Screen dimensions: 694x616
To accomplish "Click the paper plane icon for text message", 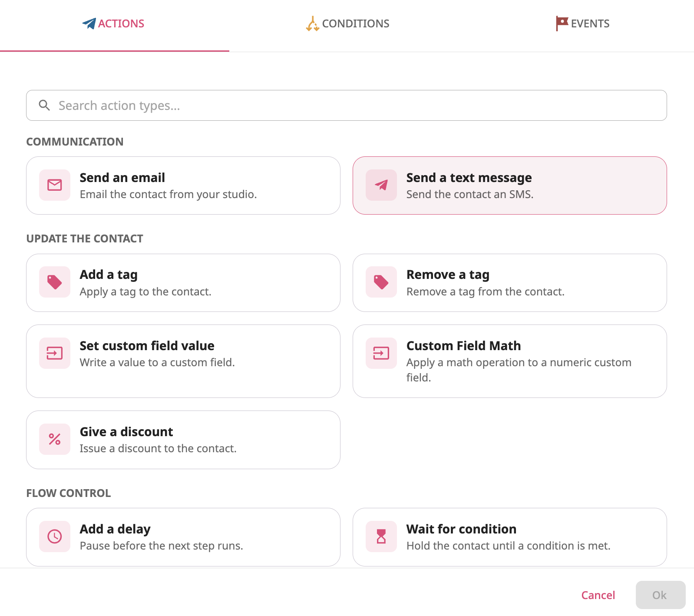I will (x=381, y=185).
